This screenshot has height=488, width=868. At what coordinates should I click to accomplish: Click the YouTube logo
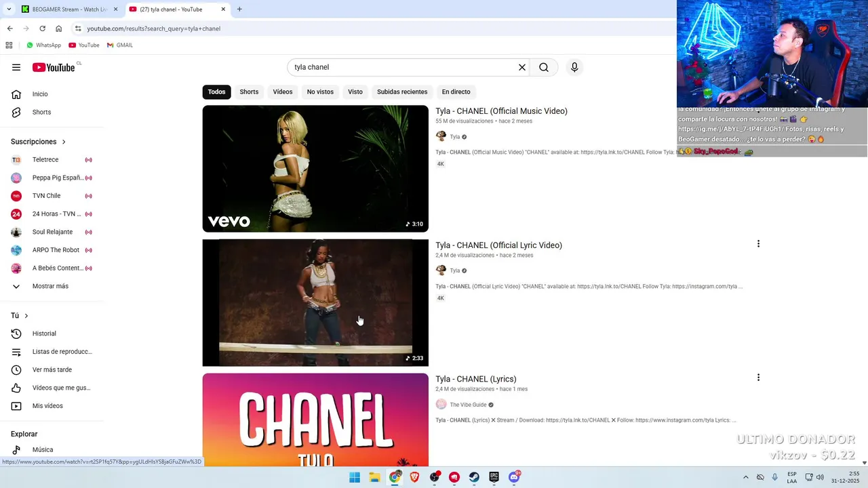click(54, 67)
